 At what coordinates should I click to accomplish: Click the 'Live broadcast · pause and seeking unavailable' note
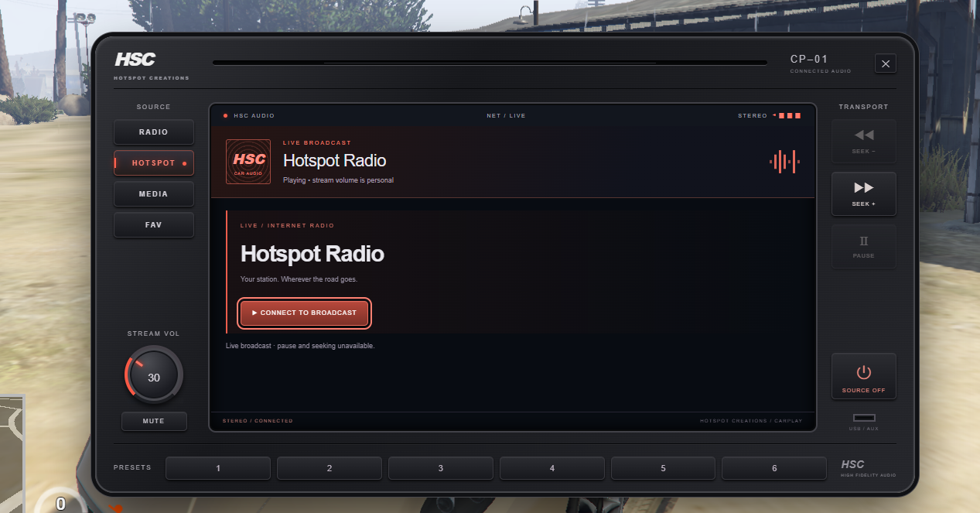point(300,346)
